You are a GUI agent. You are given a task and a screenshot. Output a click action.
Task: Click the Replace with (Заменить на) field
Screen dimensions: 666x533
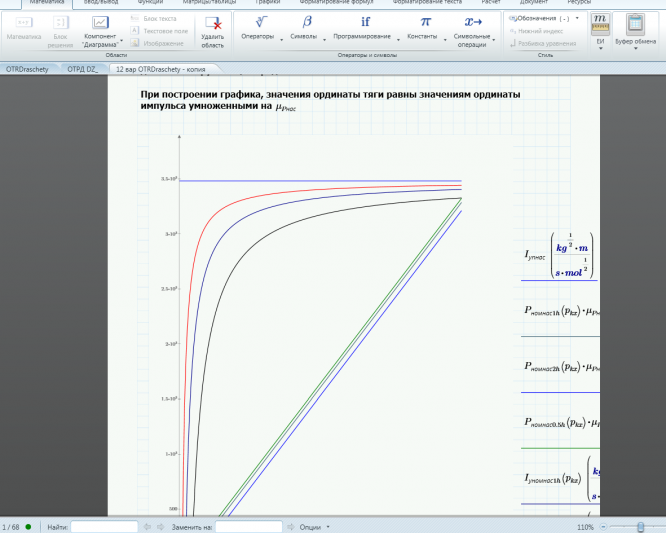click(248, 526)
